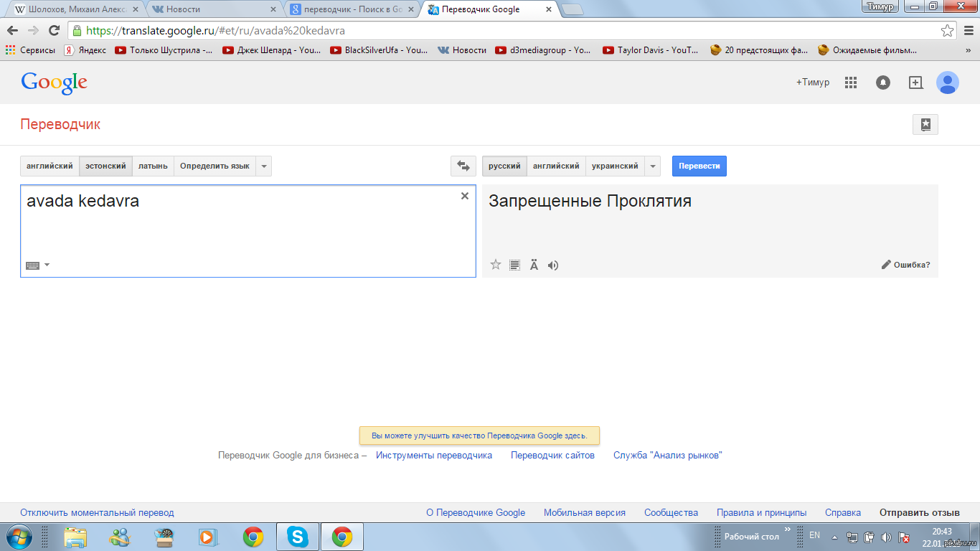Listen to the translation via speaker icon
Viewport: 980px width, 551px height.
pyautogui.click(x=552, y=265)
